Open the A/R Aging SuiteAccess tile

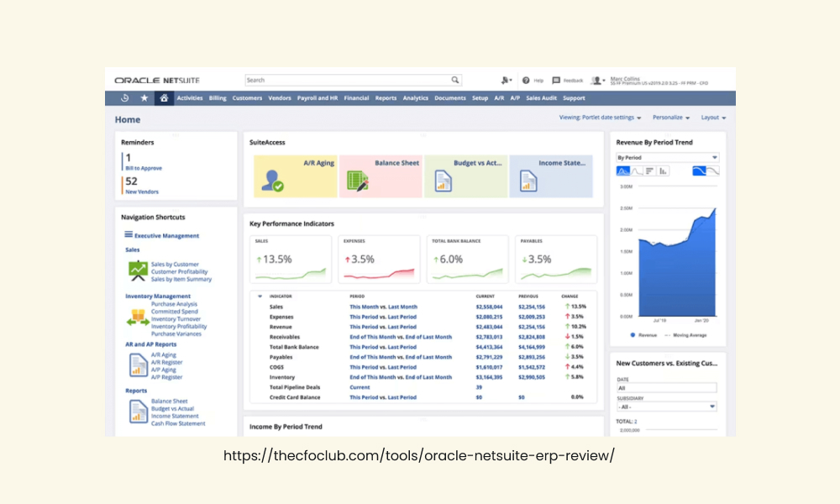295,176
